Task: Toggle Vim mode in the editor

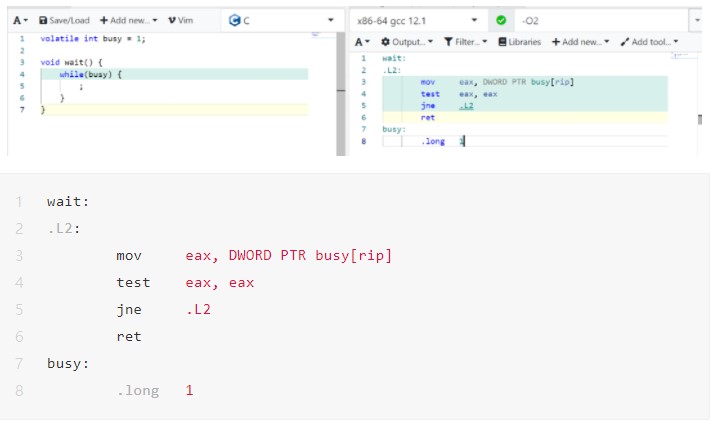Action: [180, 20]
